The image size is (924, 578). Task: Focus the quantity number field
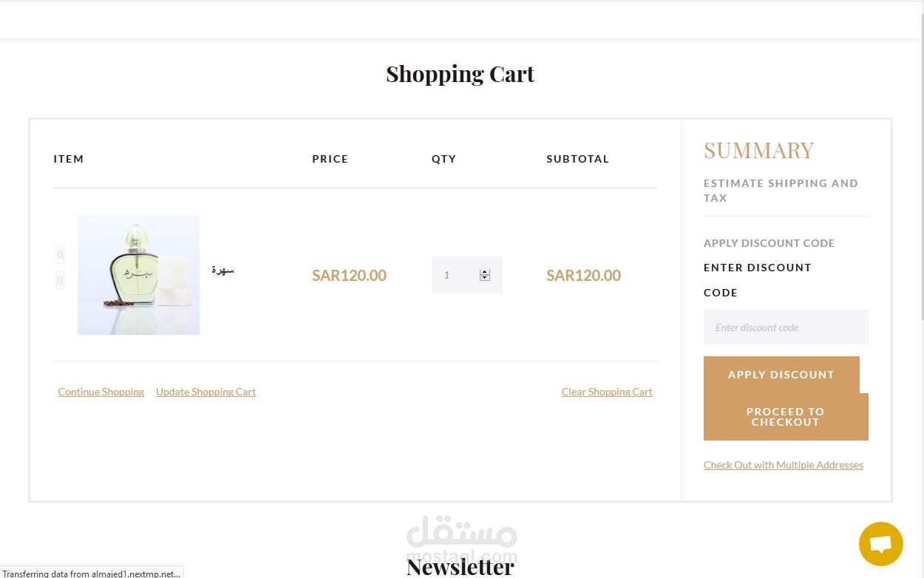pyautogui.click(x=454, y=275)
